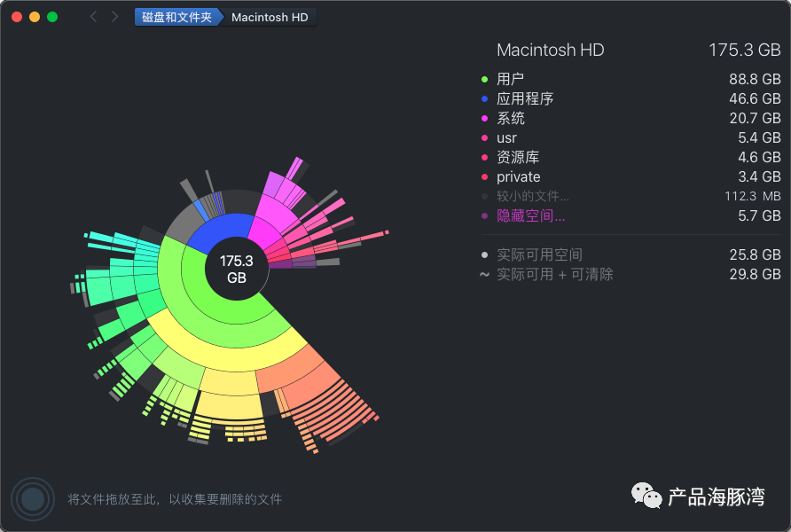Click the pink dot beside usr
791x532 pixels.
tap(485, 138)
